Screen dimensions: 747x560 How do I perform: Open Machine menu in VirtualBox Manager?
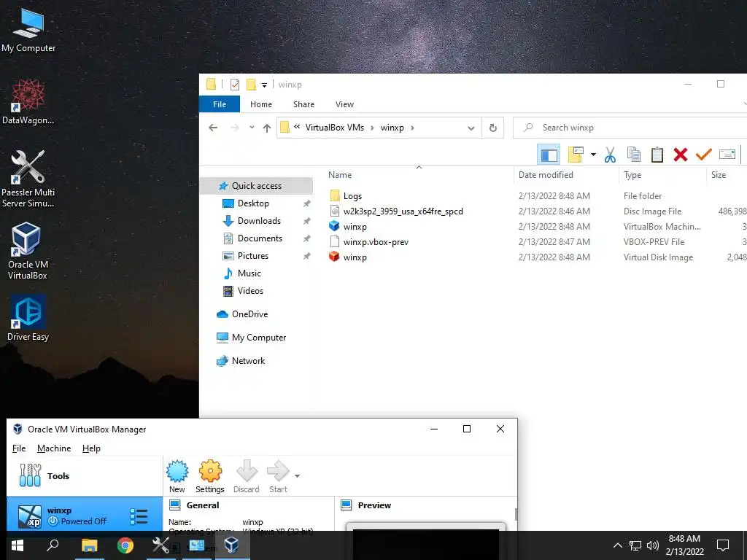click(x=54, y=448)
